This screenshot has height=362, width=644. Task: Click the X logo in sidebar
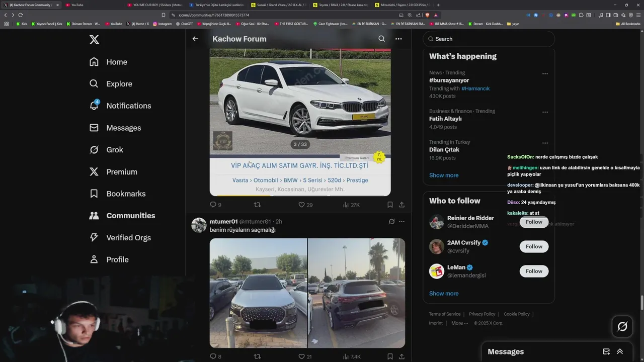tap(94, 39)
